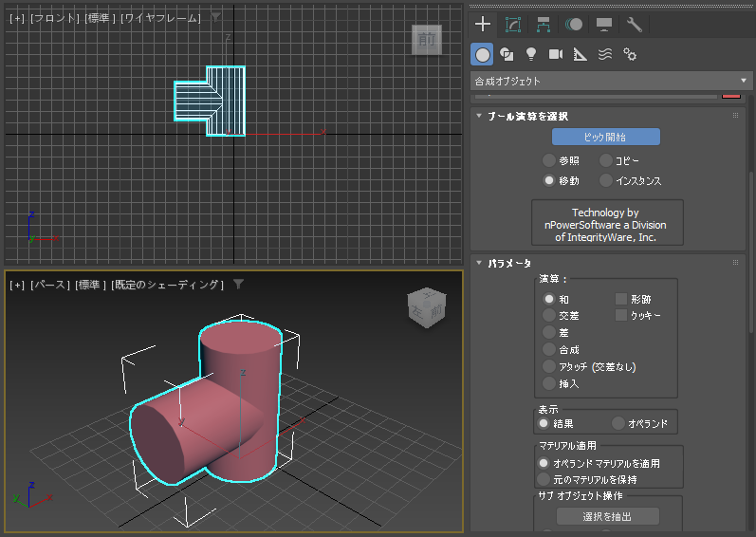Open perspective viewport [+] menu
This screenshot has height=537, width=756.
pyautogui.click(x=17, y=285)
